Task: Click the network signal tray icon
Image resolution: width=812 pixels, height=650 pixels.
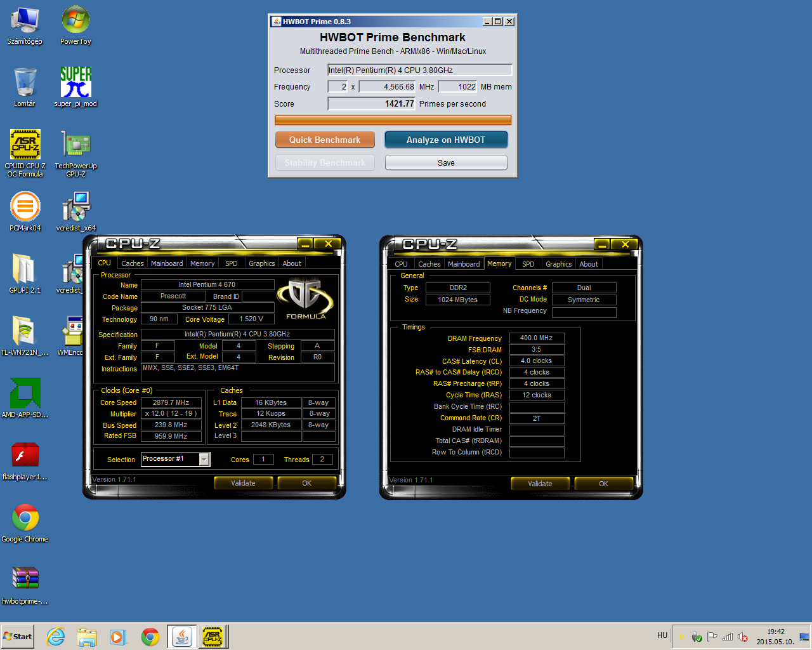Action: tap(728, 637)
